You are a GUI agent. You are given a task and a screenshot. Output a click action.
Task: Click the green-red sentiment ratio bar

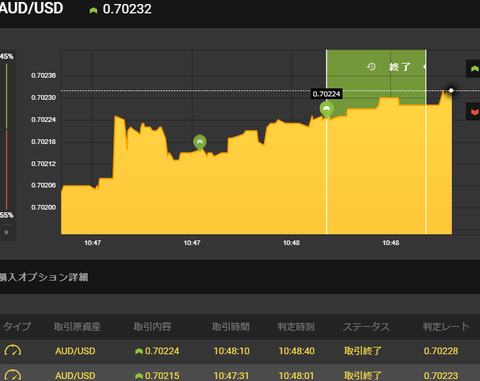6,137
